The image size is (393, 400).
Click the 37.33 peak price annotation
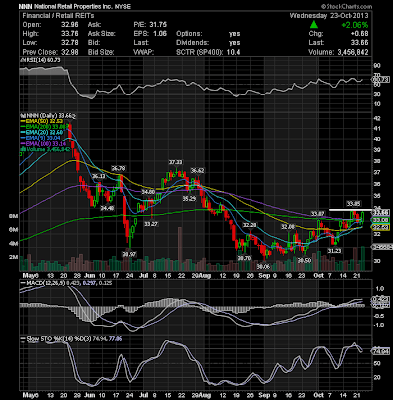175,162
